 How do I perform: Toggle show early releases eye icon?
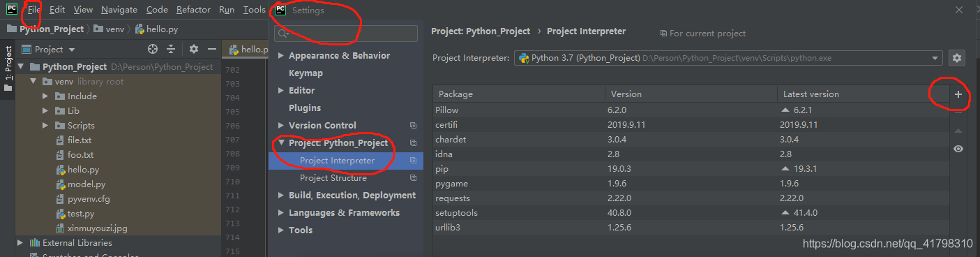pyautogui.click(x=958, y=149)
